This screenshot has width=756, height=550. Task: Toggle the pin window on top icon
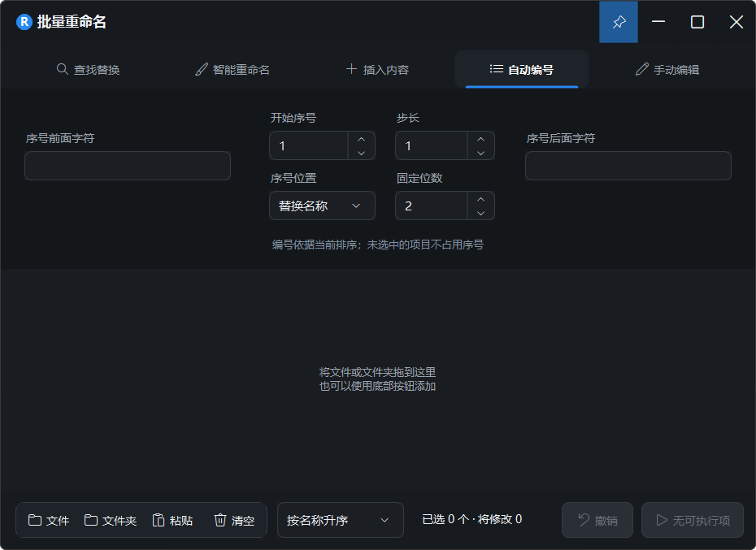click(x=619, y=22)
